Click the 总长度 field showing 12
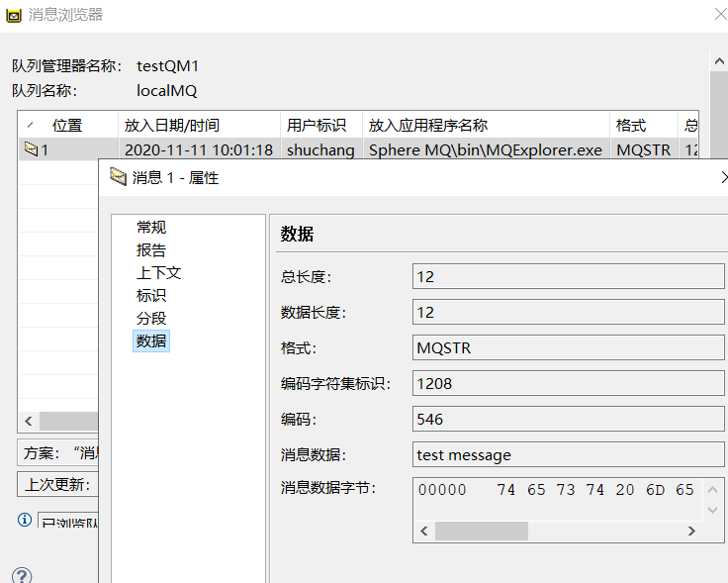728x583 pixels. click(x=569, y=276)
